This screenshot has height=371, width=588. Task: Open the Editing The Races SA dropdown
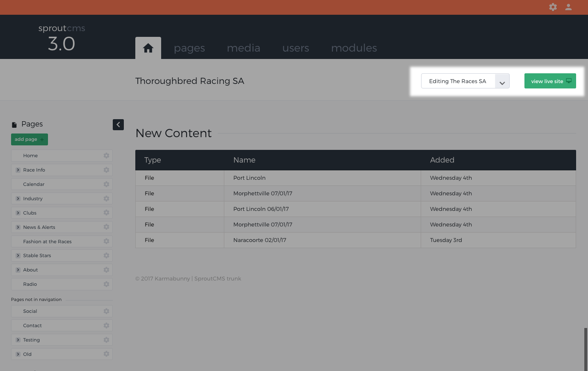coord(465,81)
